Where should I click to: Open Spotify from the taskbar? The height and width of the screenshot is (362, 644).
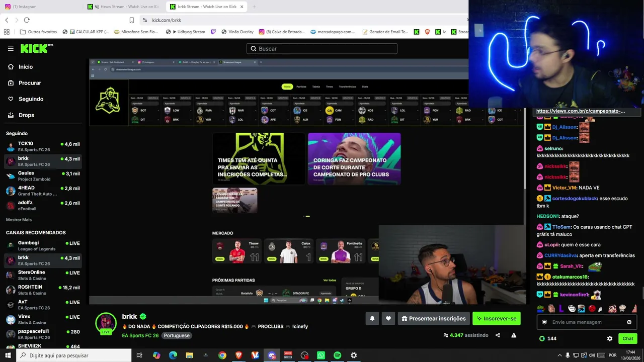click(338, 355)
